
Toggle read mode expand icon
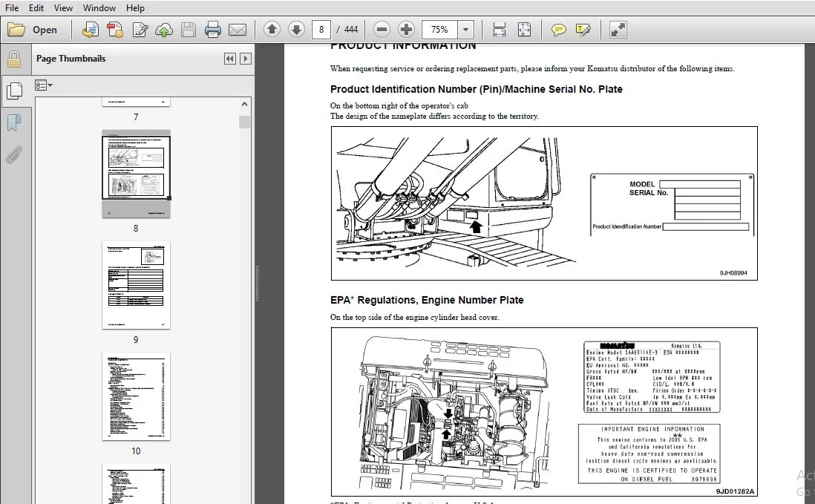coord(618,30)
